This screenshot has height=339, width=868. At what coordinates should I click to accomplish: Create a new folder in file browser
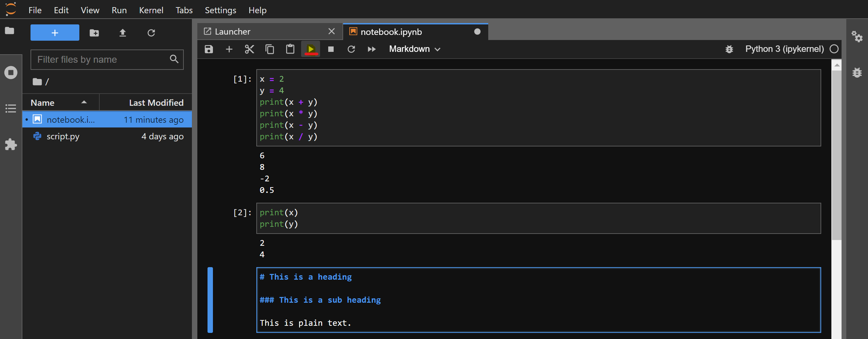pos(94,33)
